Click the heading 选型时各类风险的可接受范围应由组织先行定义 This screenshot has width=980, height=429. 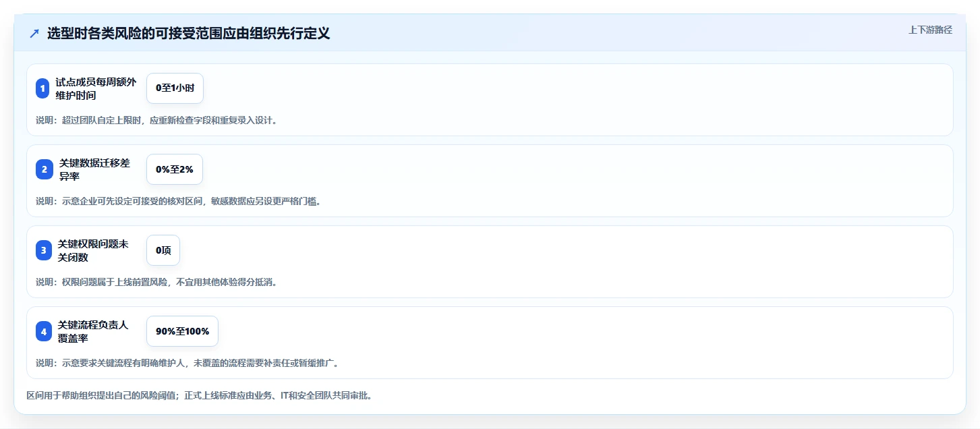(188, 34)
